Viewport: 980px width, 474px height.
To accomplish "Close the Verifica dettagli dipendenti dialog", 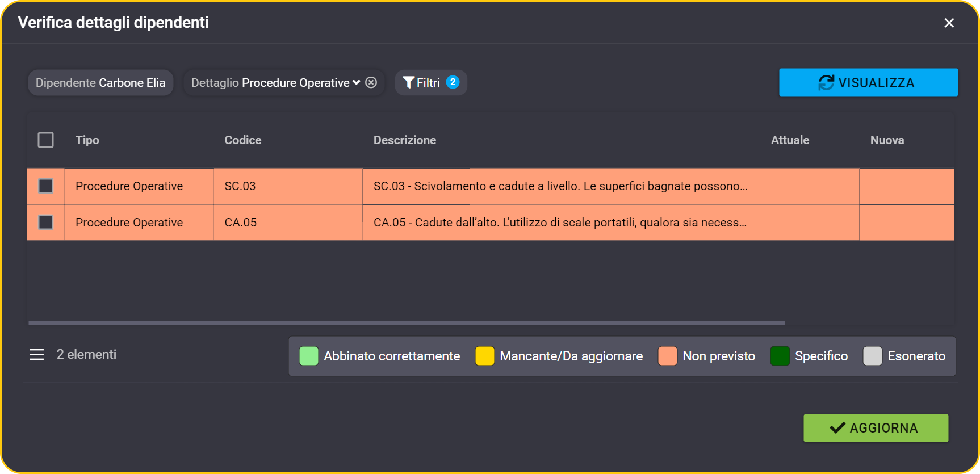I will 949,23.
